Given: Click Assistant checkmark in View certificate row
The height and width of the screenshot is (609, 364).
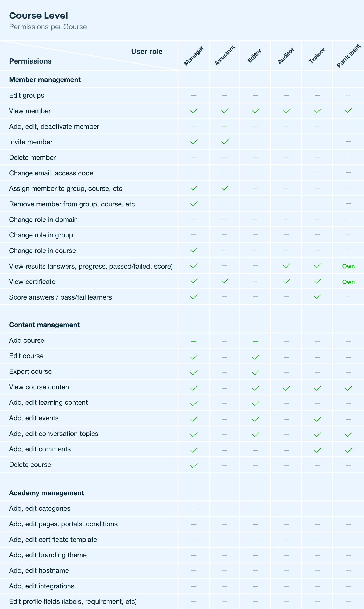Looking at the screenshot, I should pos(225,281).
